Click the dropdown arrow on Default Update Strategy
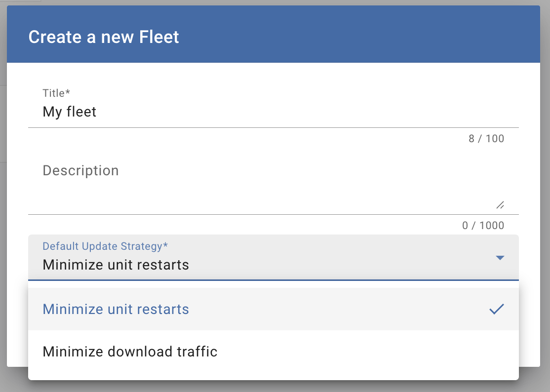 tap(500, 257)
